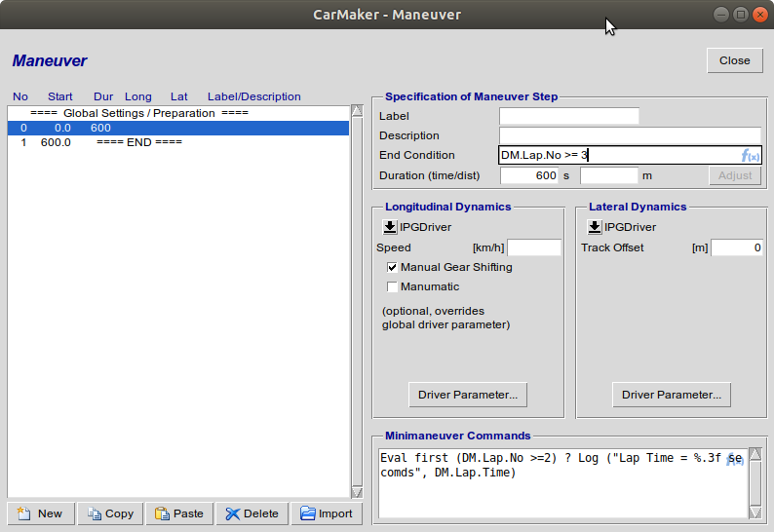Open the f(x) helper in End Condition field
Image resolution: width=774 pixels, height=532 pixels.
[x=751, y=156]
